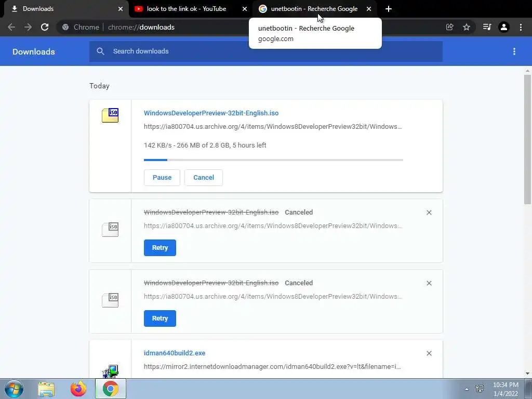Click the first 'Canceled' status label
The image size is (532, 399).
(299, 212)
